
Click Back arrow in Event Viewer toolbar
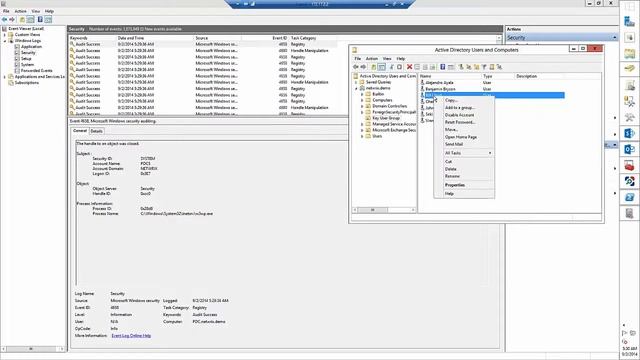pyautogui.click(x=5, y=19)
